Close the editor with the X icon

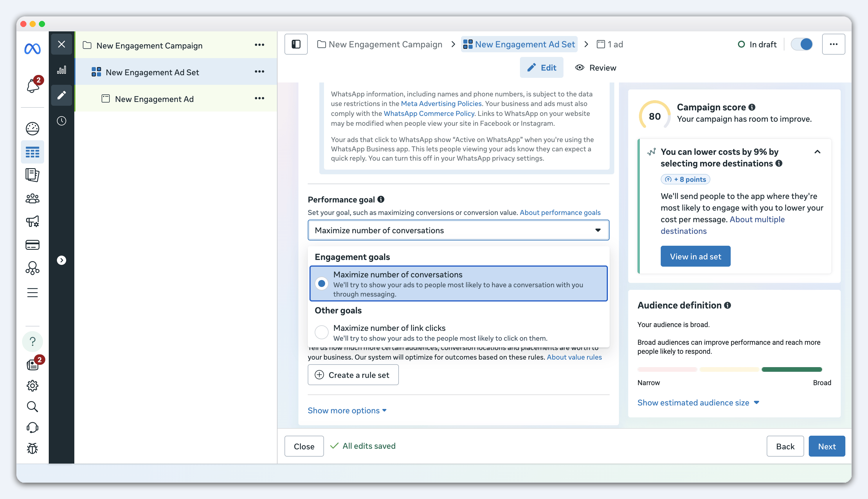(62, 44)
